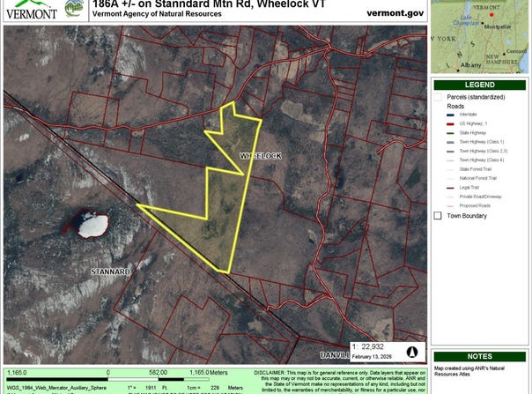
Task: Click the '1: 22,932' map scale text
Action: [368, 346]
